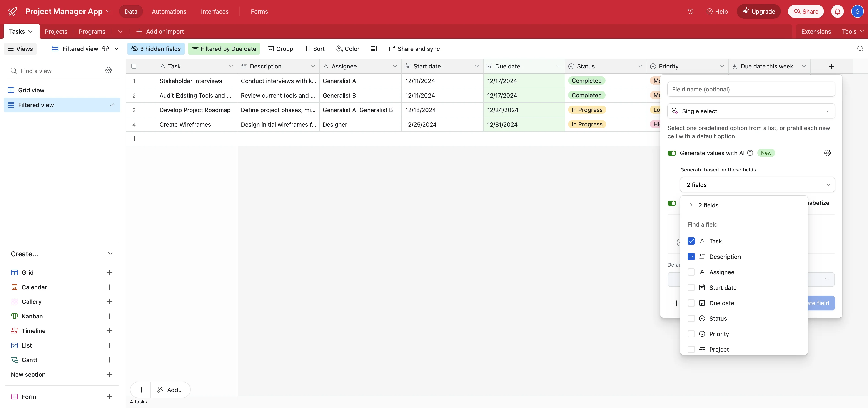Uncheck the Task field checkbox
Image resolution: width=868 pixels, height=408 pixels.
691,242
